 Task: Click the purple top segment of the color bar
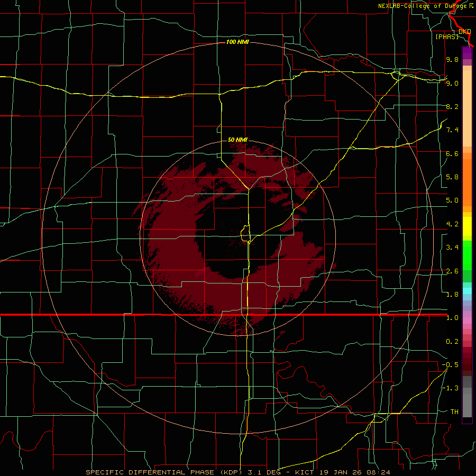click(x=467, y=53)
